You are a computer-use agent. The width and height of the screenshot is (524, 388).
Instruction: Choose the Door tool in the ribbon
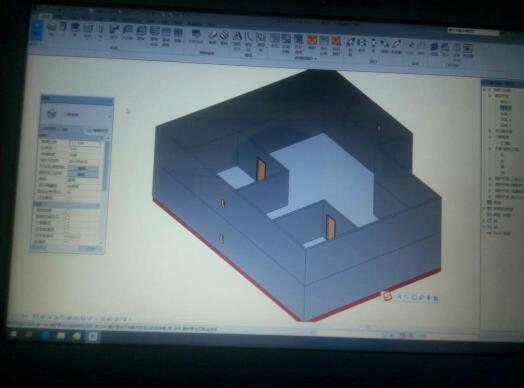pyautogui.click(x=63, y=28)
